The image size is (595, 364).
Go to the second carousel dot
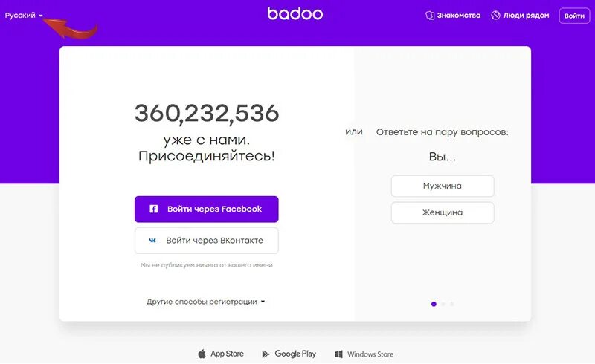[443, 304]
